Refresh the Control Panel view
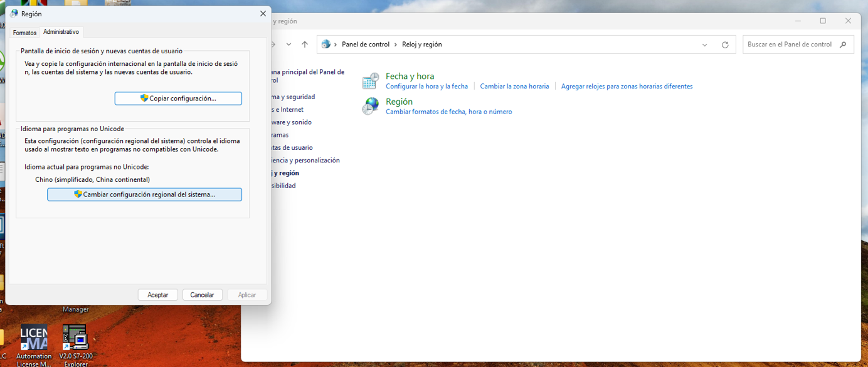The height and width of the screenshot is (367, 868). pyautogui.click(x=725, y=45)
